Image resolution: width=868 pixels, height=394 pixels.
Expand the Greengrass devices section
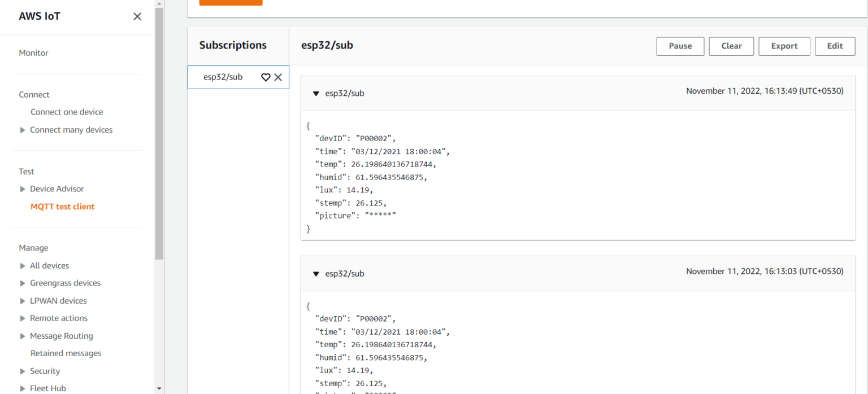click(x=23, y=283)
